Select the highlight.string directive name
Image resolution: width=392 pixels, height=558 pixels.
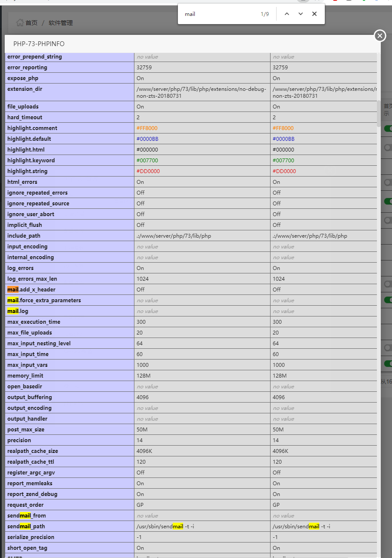click(x=28, y=171)
